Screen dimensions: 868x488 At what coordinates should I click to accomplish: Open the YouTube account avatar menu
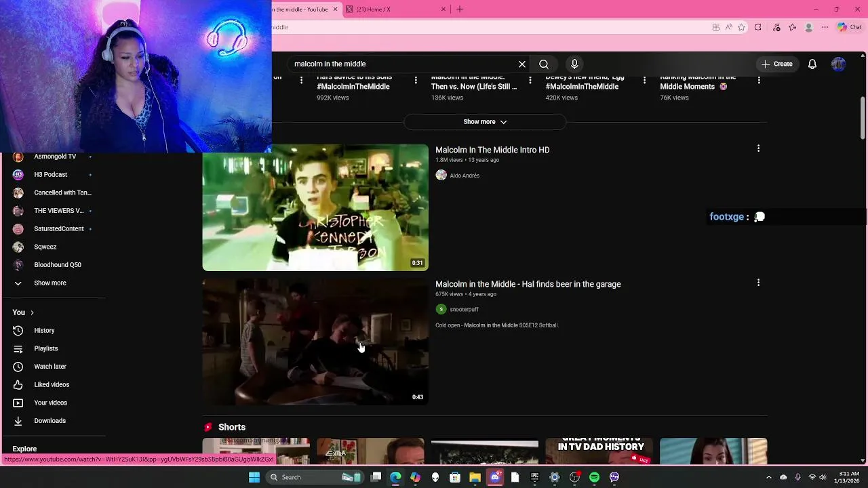pyautogui.click(x=839, y=64)
